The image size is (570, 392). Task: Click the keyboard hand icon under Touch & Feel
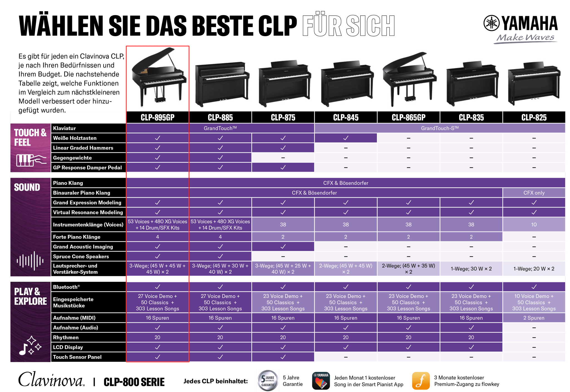point(31,160)
